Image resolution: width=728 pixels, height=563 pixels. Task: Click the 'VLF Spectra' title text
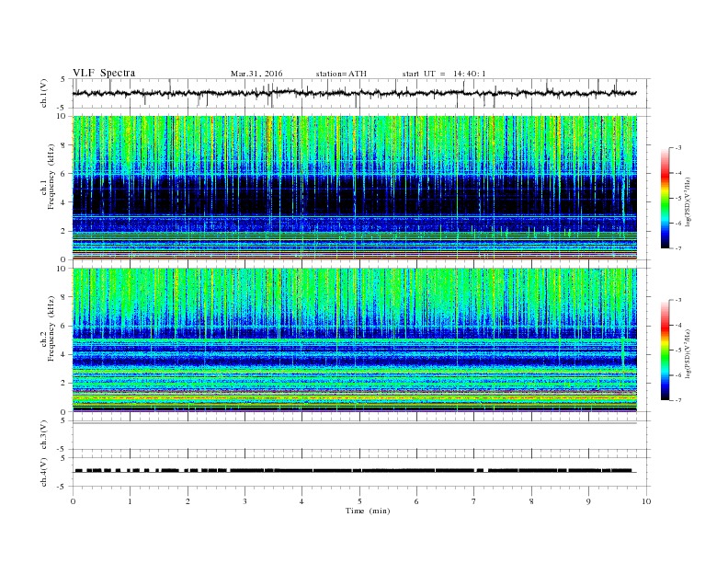(104, 73)
